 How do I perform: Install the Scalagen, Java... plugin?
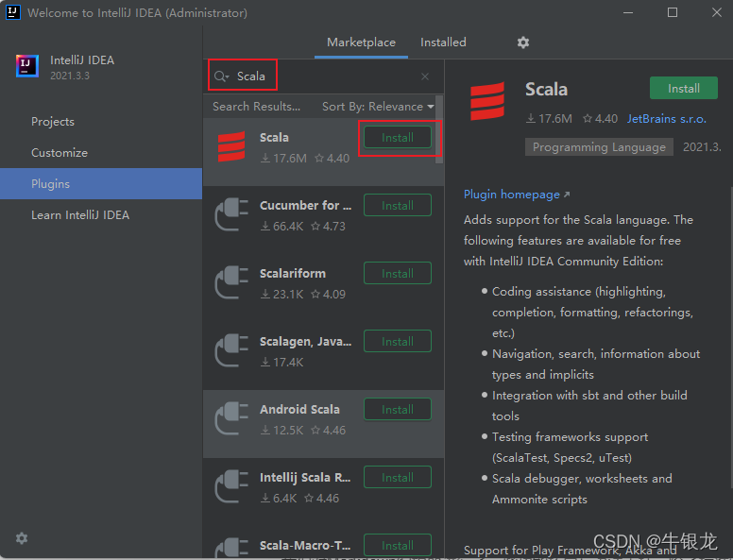pyautogui.click(x=398, y=341)
